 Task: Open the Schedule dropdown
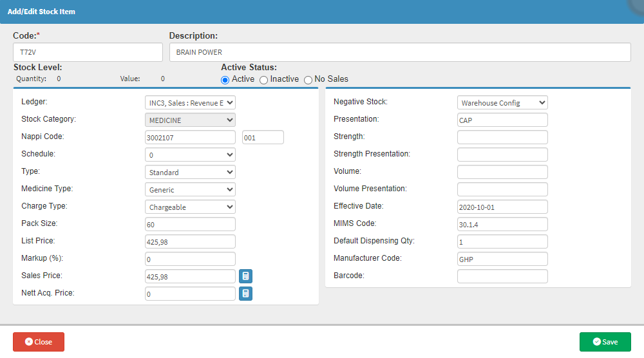click(190, 155)
